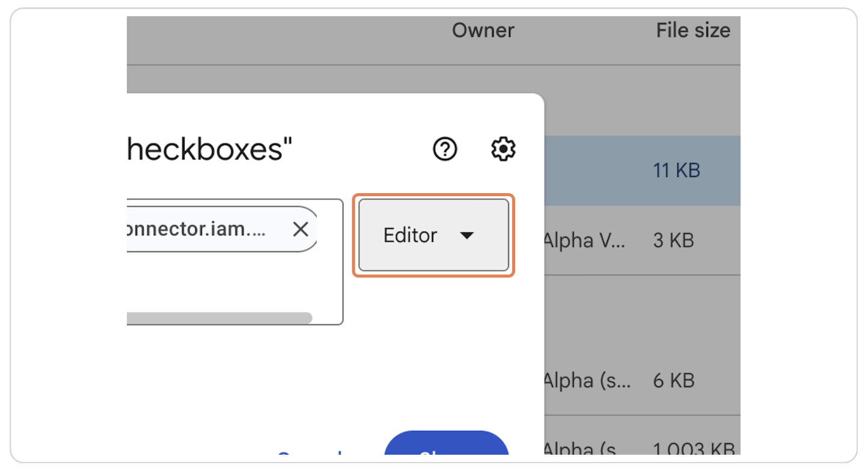Click the recipient chip showing connector.iam
868x468 pixels.
click(210, 229)
